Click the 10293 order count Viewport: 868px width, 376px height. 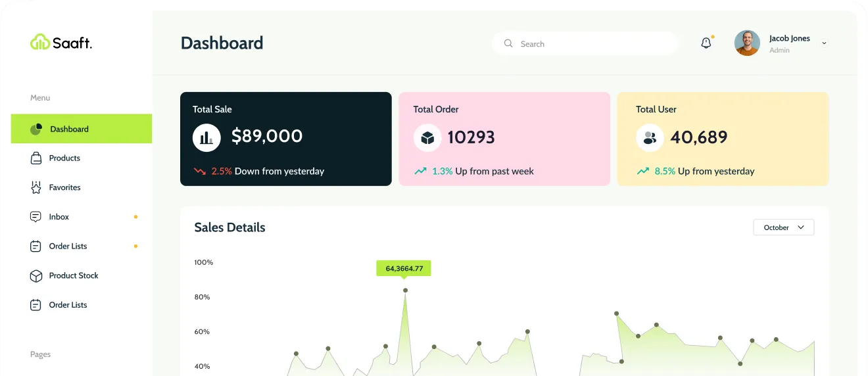[471, 137]
